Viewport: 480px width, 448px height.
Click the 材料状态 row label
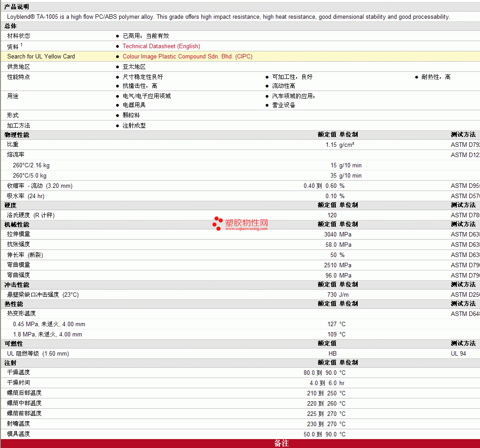point(19,36)
